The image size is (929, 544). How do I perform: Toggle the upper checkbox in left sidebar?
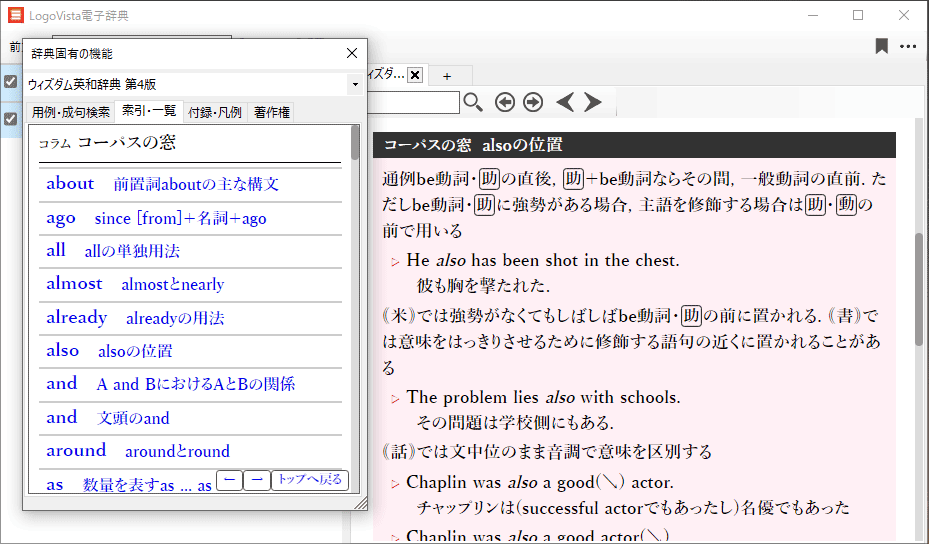pos(11,81)
